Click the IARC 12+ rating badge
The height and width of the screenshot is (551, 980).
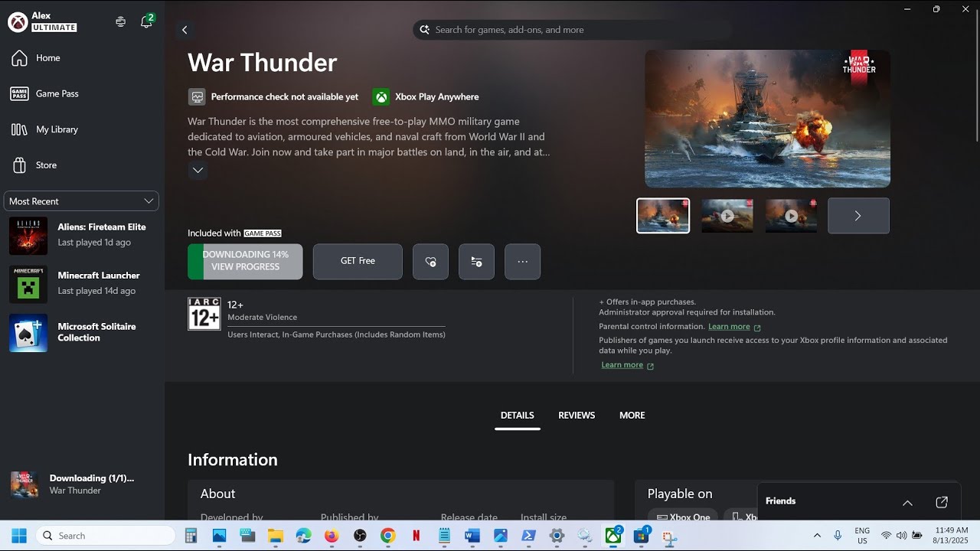pos(204,314)
